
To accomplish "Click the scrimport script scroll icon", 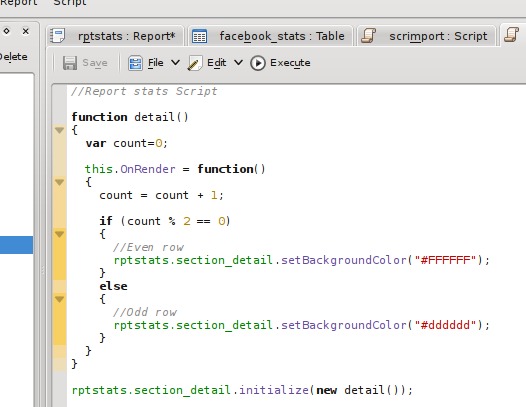I will click(x=368, y=36).
